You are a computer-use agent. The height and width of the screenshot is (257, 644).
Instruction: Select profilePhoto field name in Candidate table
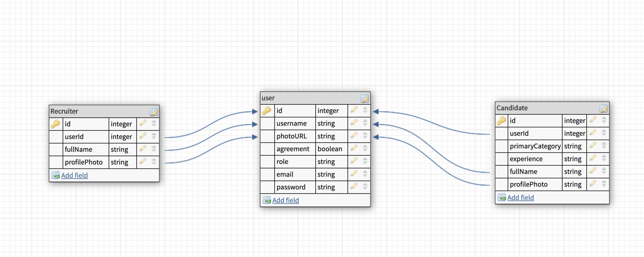click(529, 184)
